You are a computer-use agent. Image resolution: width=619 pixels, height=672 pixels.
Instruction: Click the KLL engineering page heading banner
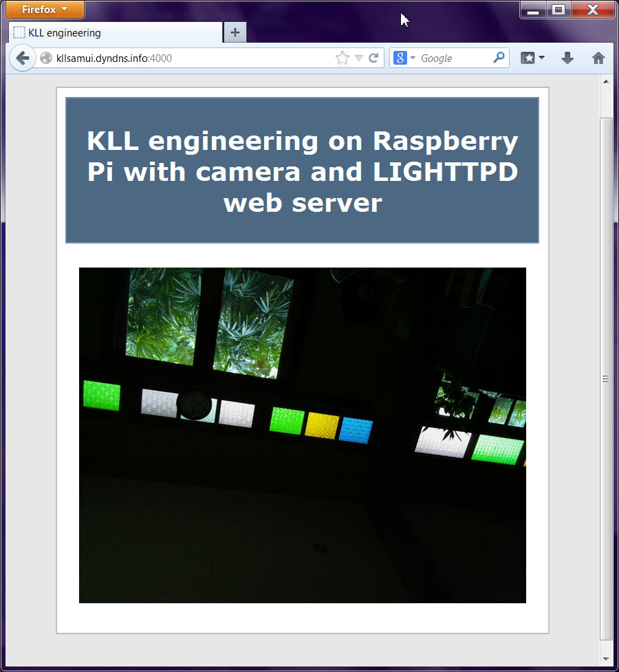(302, 171)
